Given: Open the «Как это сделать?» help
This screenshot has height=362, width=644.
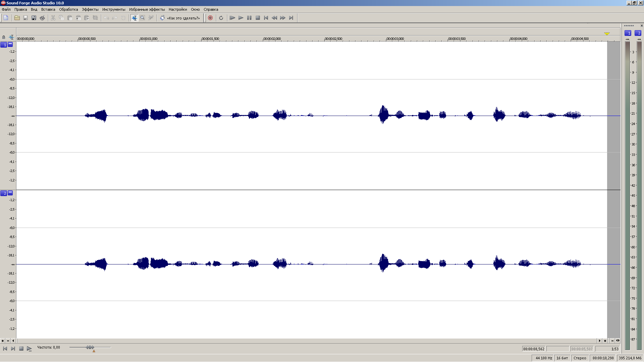Looking at the screenshot, I should (x=180, y=18).
